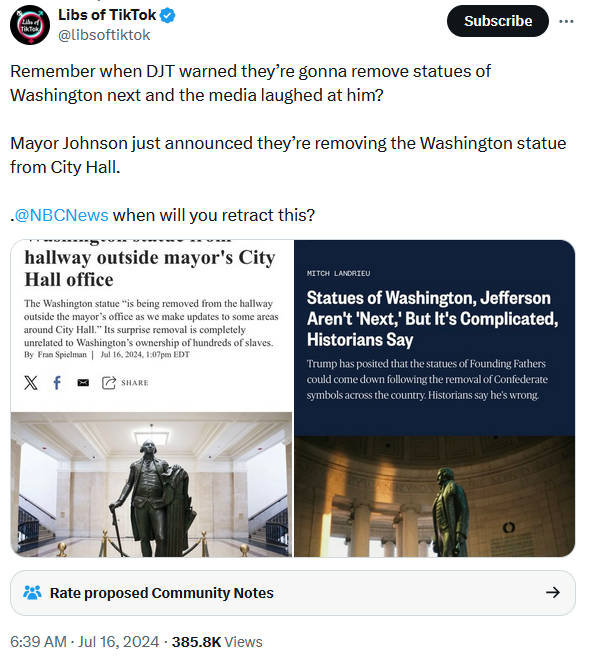Viewport: 589px width, 666px height.
Task: Open the NBC historians article image
Action: tap(434, 398)
